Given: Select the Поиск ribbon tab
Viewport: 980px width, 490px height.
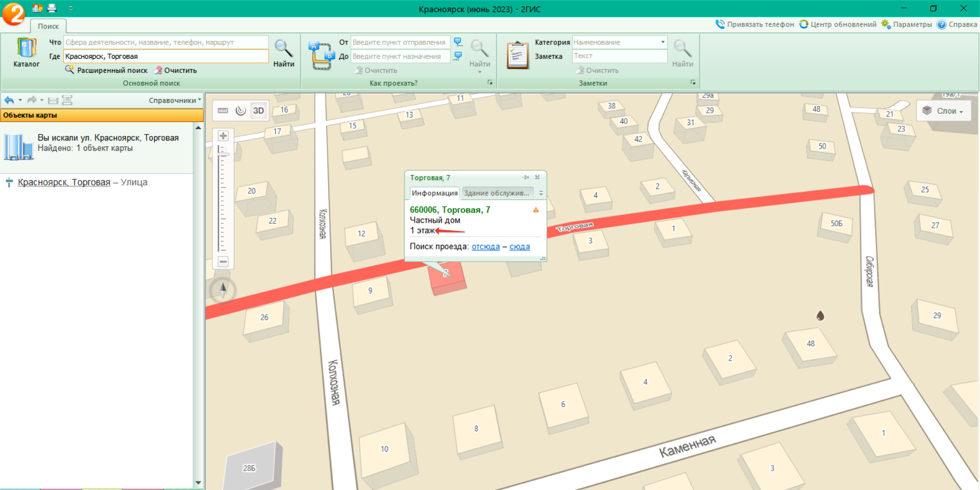Looking at the screenshot, I should tap(48, 26).
